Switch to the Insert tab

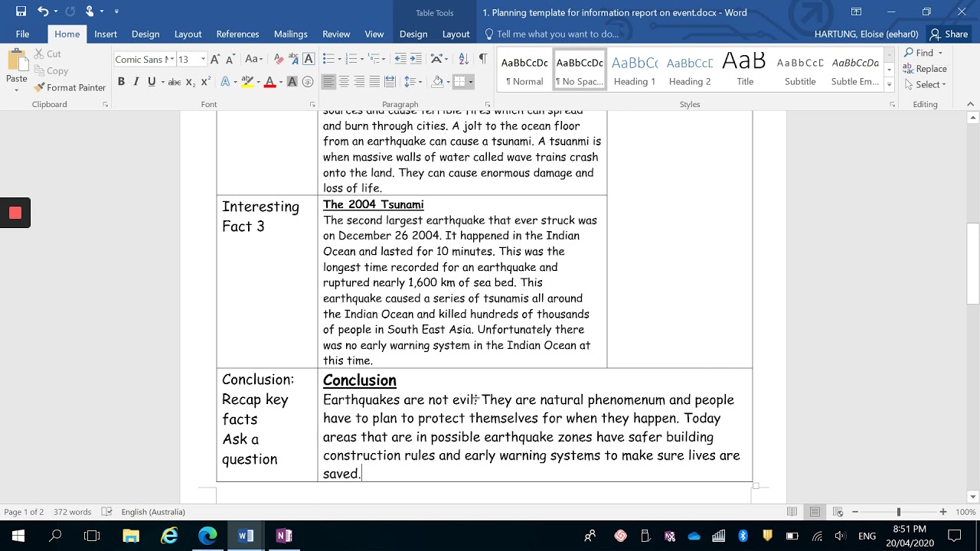coord(106,34)
